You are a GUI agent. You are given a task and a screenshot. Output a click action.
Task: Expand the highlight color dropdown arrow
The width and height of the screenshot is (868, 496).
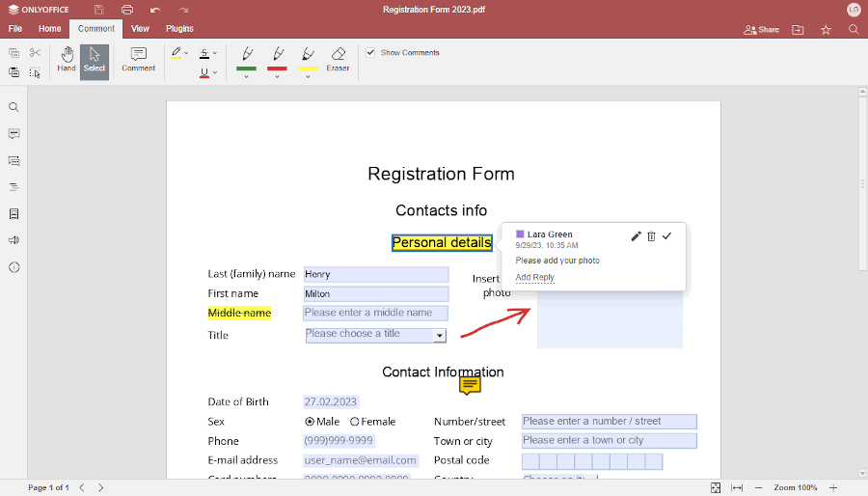pos(186,53)
